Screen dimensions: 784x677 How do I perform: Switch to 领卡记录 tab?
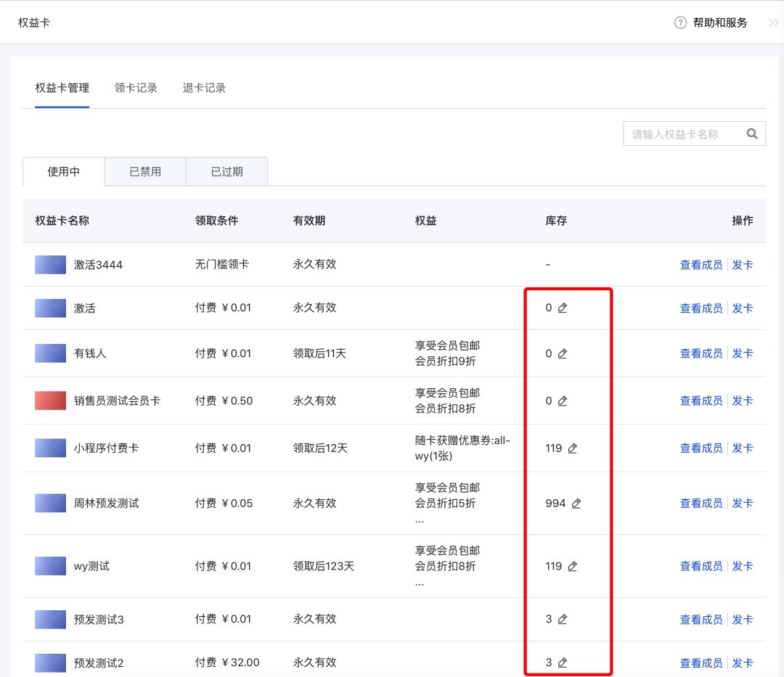click(x=136, y=88)
